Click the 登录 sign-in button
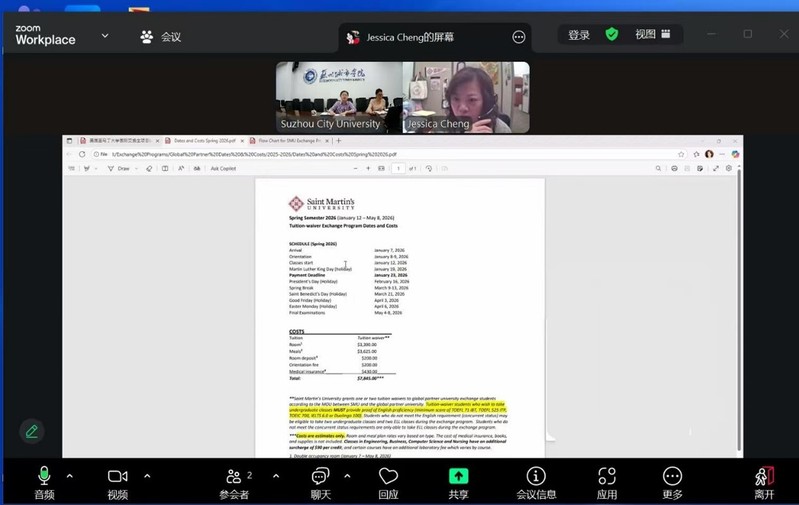The height and width of the screenshot is (505, 799). coord(579,35)
